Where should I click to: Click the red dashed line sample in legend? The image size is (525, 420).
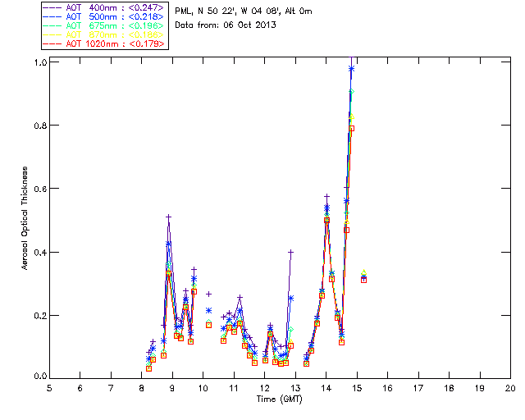pos(52,43)
